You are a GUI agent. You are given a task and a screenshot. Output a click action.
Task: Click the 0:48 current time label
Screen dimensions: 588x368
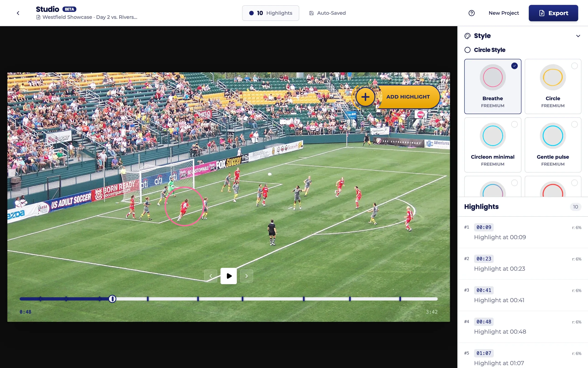coord(25,312)
